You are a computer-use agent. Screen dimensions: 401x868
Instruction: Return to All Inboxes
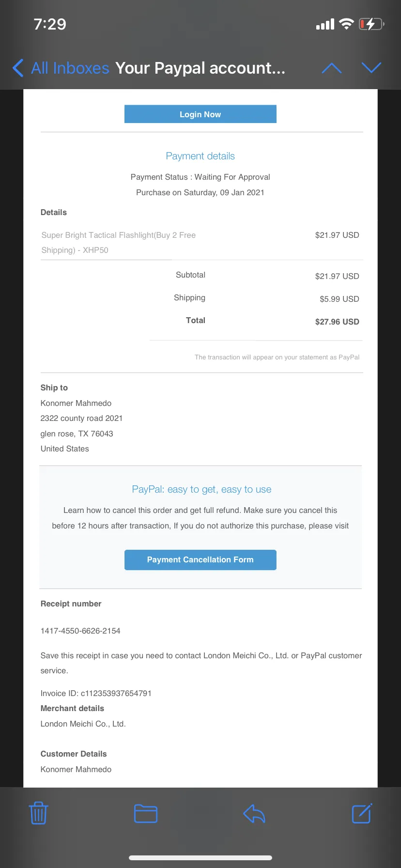(x=70, y=68)
